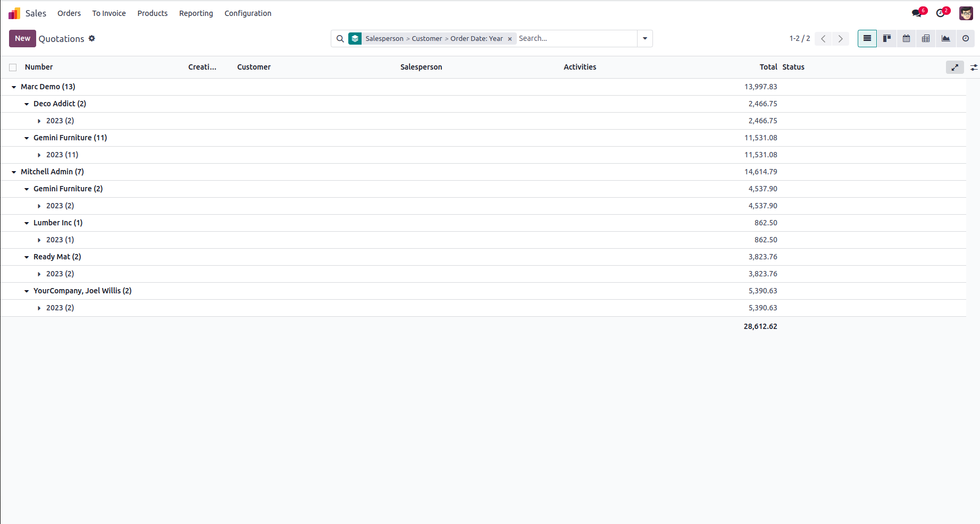Viewport: 980px width, 524px height.
Task: Open the Orders menu
Action: 69,13
